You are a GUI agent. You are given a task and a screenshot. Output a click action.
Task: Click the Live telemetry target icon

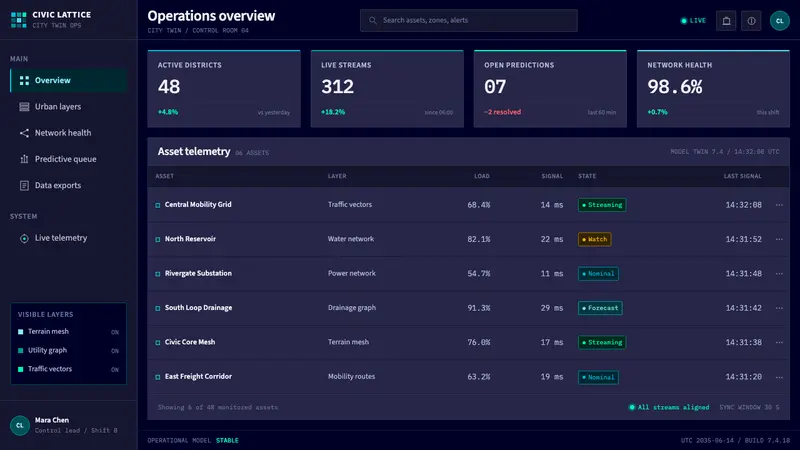point(24,238)
